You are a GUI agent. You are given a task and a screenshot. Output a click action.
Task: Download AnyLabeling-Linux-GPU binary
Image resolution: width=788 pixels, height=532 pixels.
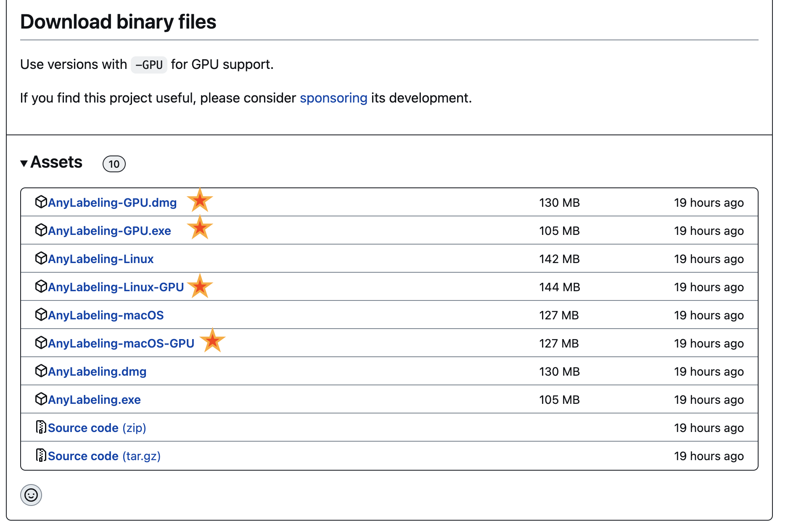click(x=116, y=287)
